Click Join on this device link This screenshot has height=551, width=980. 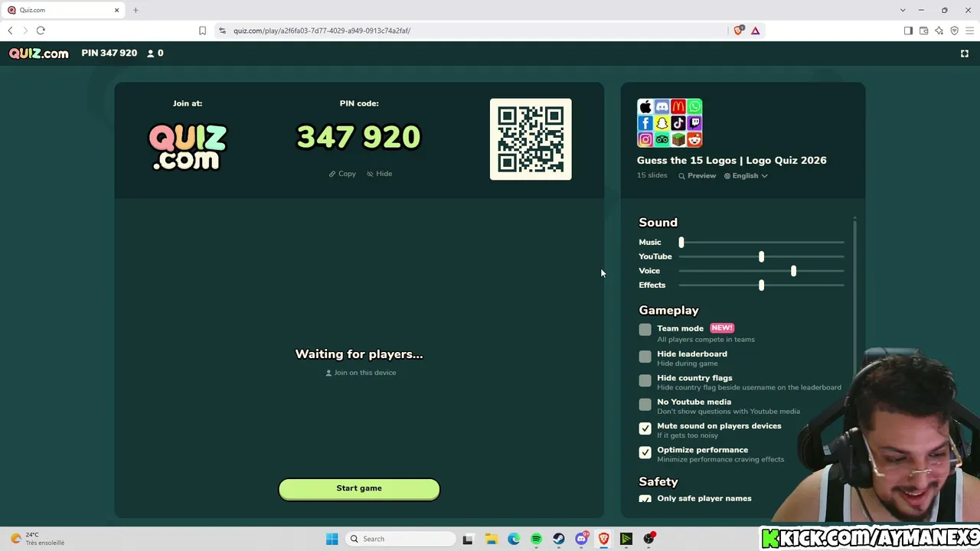coord(361,373)
